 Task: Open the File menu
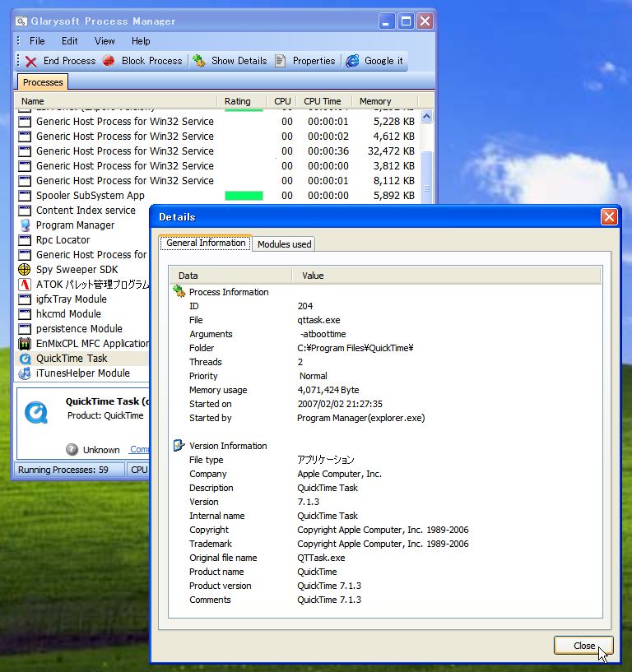coord(37,41)
